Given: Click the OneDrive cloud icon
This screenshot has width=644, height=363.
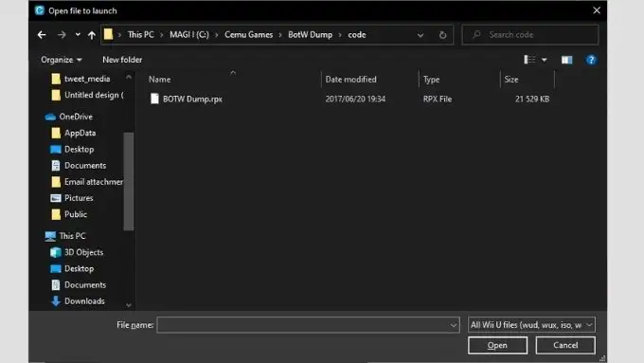Looking at the screenshot, I should (x=50, y=118).
